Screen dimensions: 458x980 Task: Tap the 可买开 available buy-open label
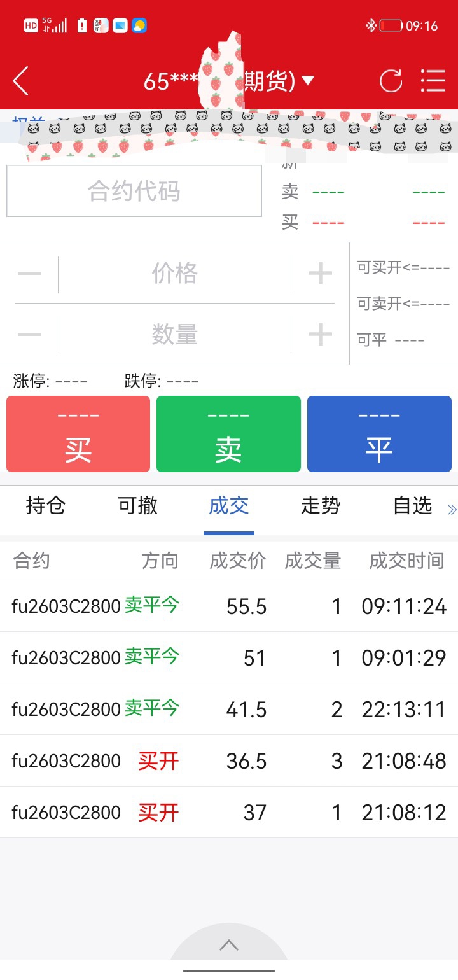point(403,267)
